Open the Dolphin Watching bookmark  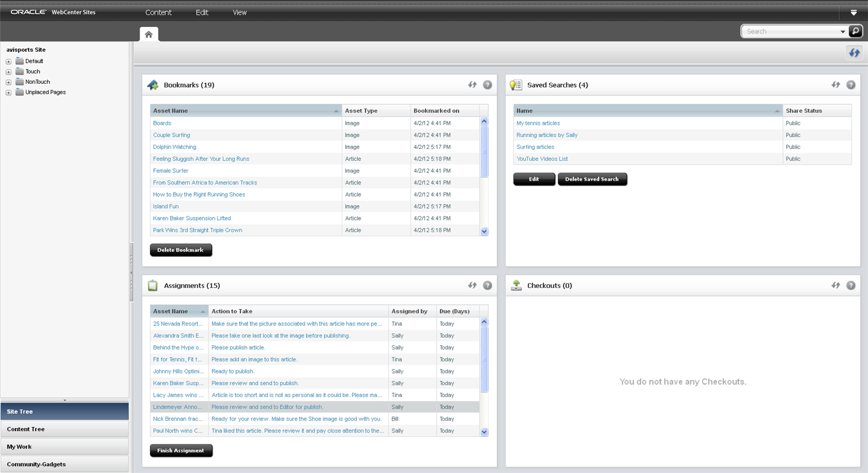click(175, 147)
